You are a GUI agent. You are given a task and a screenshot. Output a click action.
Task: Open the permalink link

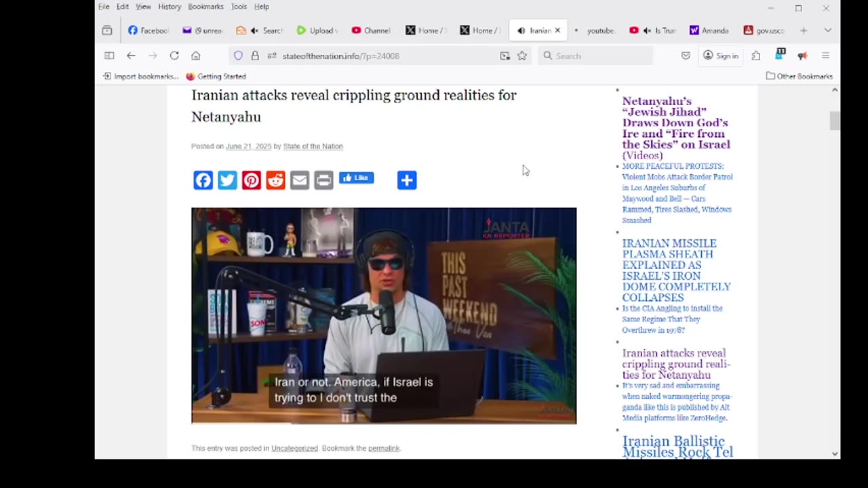click(x=384, y=449)
